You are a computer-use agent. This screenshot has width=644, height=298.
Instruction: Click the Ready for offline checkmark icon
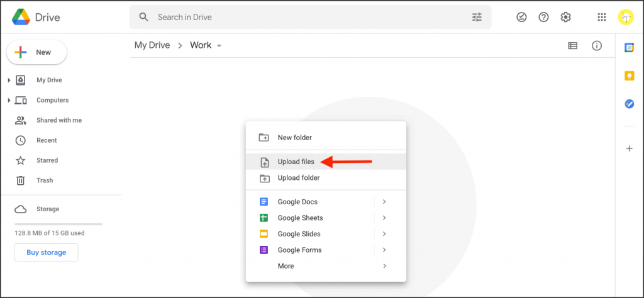521,18
